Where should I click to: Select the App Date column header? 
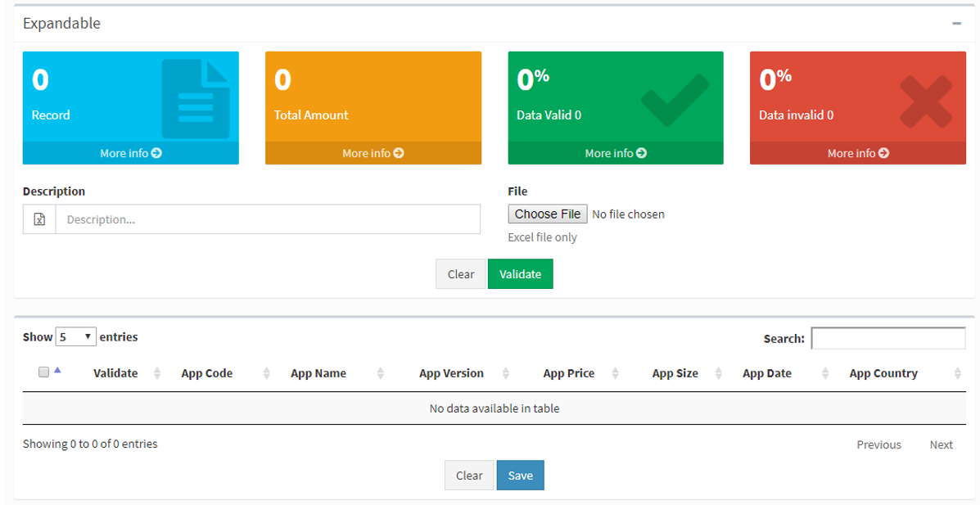click(x=766, y=373)
